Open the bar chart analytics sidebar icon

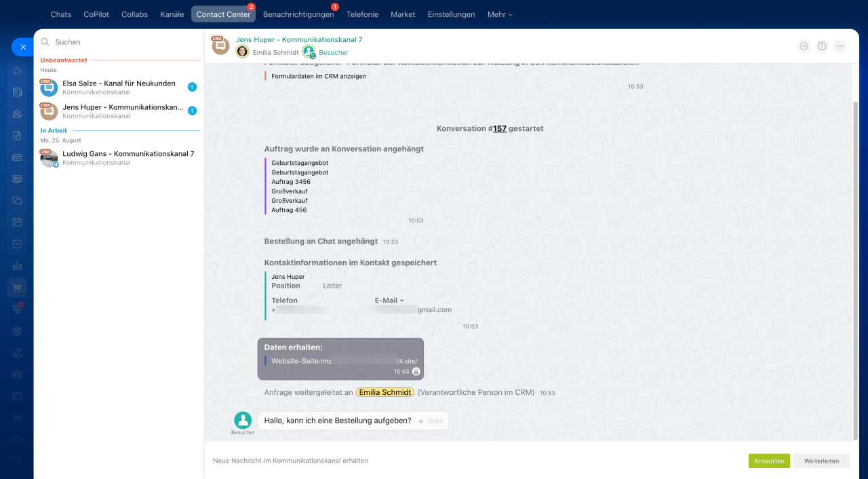click(x=17, y=266)
